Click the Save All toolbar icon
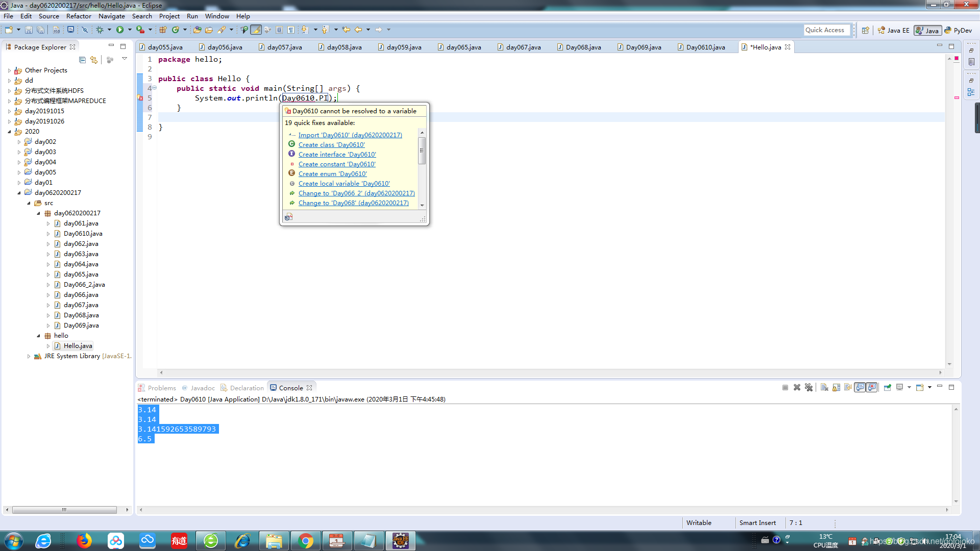 click(40, 30)
